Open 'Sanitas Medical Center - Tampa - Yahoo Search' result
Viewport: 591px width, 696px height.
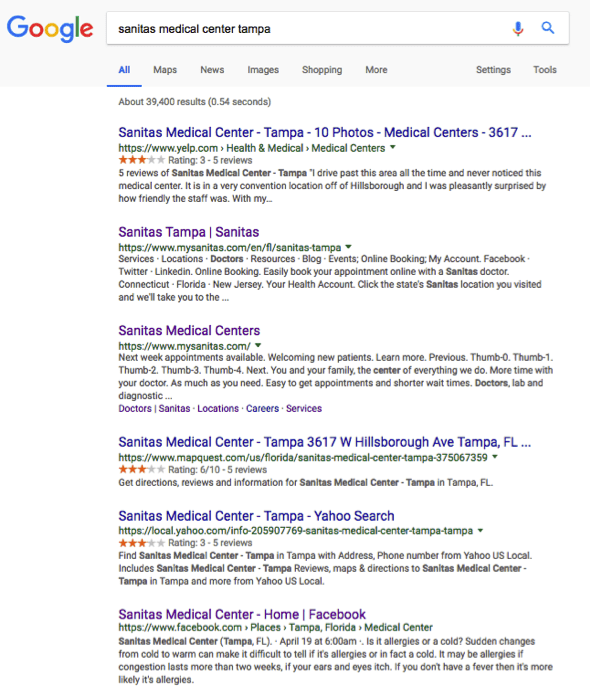point(256,516)
